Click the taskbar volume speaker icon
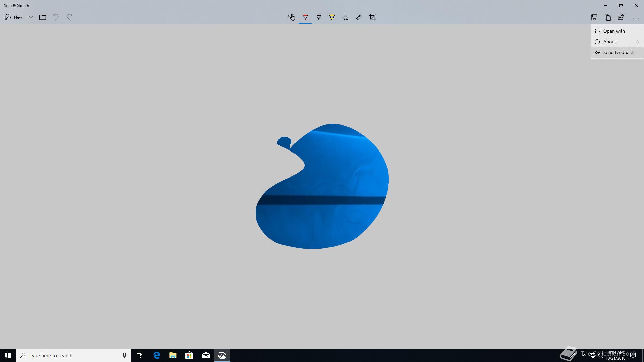Viewport: 644px width, 362px height. click(x=600, y=356)
